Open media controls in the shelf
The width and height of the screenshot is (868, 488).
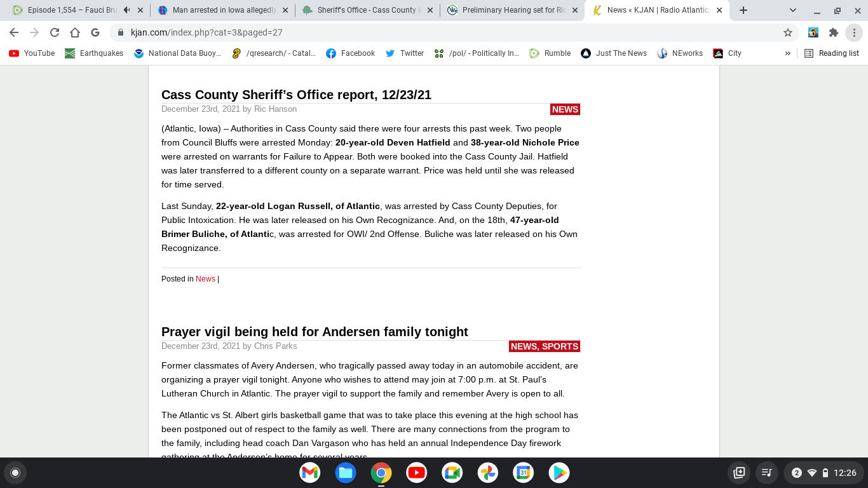click(767, 473)
